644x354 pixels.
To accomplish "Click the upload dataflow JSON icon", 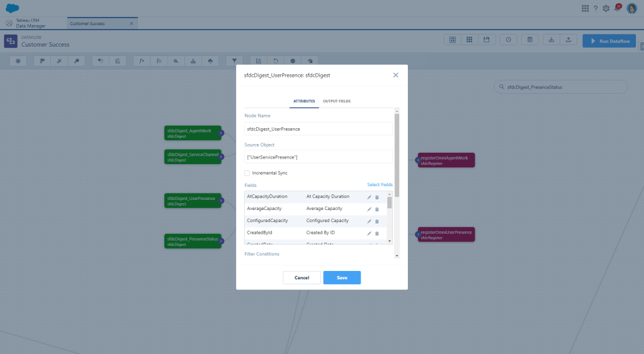I will (568, 40).
